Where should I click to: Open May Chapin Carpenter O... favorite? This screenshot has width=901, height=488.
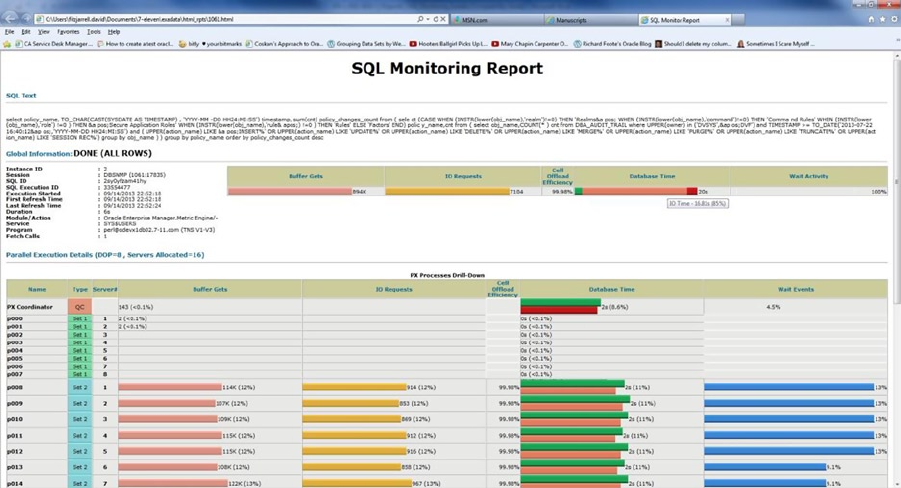pos(529,44)
